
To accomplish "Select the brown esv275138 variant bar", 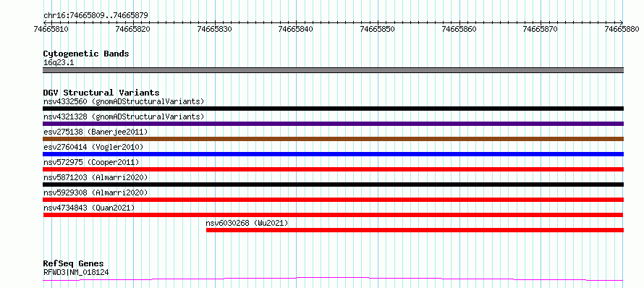I will (x=333, y=139).
